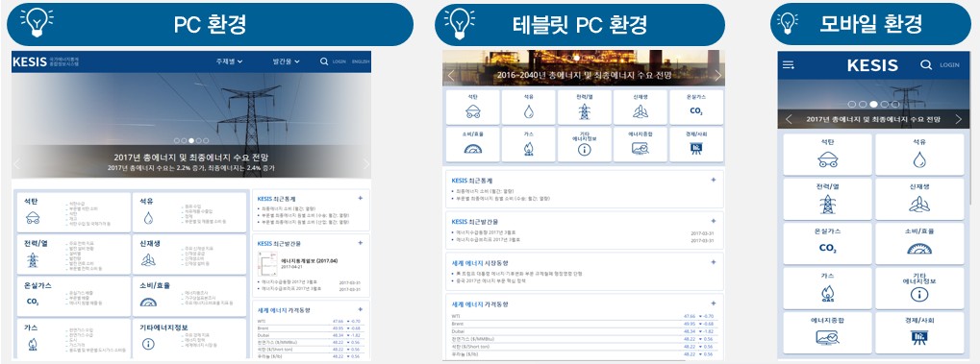Image resolution: width=980 pixels, height=364 pixels.
Task: Open 경제/사회 chart tile in the tablet view
Action: click(695, 144)
